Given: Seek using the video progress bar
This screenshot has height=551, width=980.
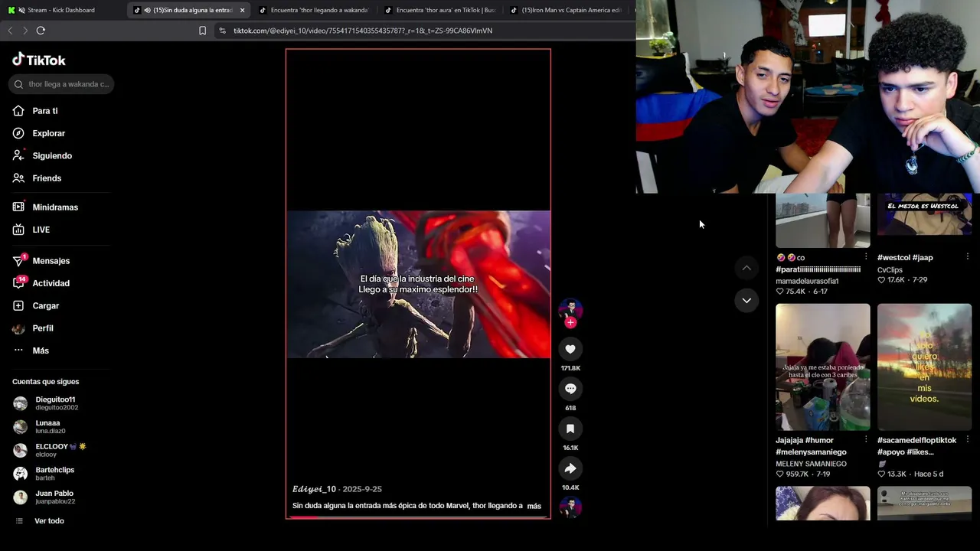Looking at the screenshot, I should (x=418, y=517).
